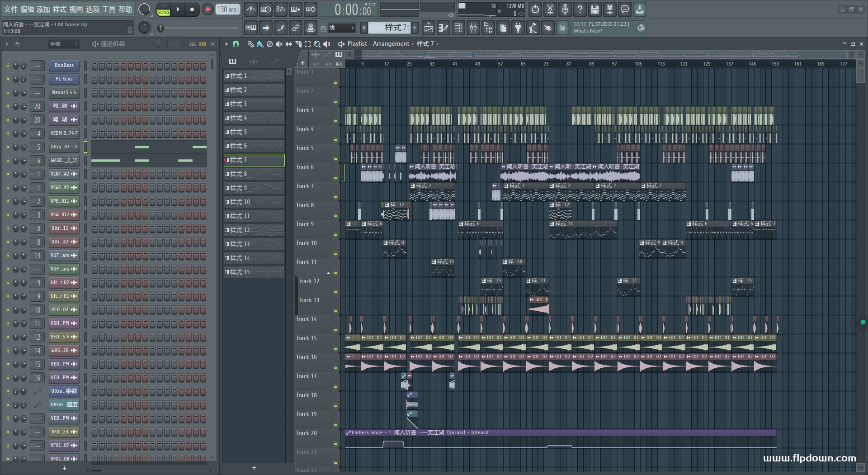
Task: Open the mixer view icon
Action: pos(473,28)
